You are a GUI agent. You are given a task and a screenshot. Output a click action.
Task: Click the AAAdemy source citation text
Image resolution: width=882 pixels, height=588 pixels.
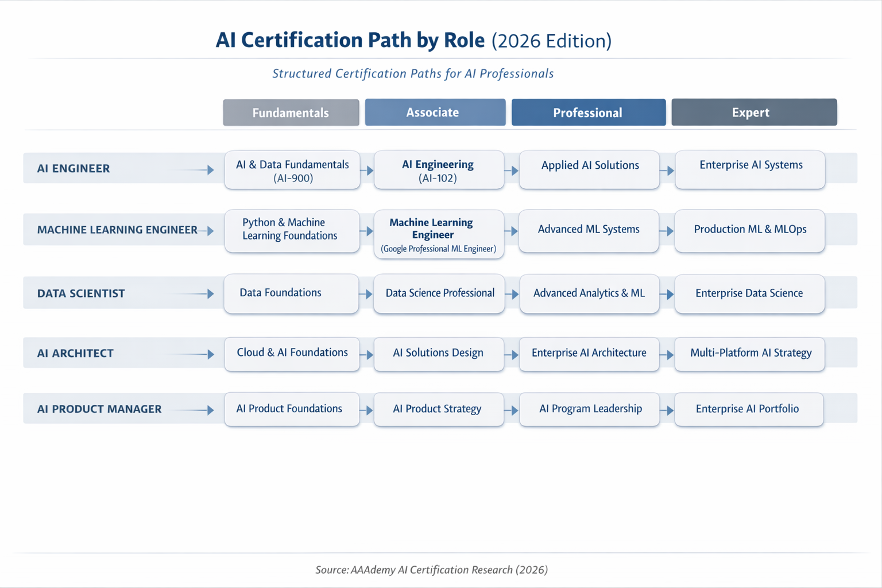coord(431,570)
